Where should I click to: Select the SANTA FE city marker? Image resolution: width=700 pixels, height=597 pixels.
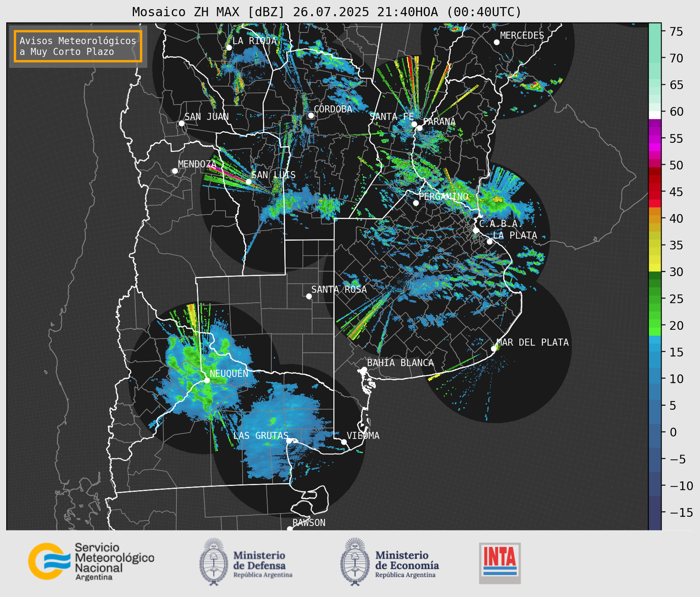pyautogui.click(x=414, y=124)
